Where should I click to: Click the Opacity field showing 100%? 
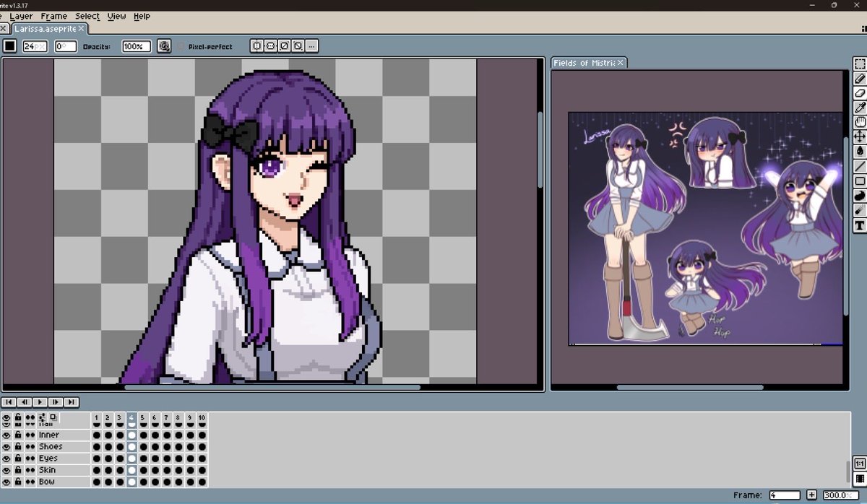137,46
